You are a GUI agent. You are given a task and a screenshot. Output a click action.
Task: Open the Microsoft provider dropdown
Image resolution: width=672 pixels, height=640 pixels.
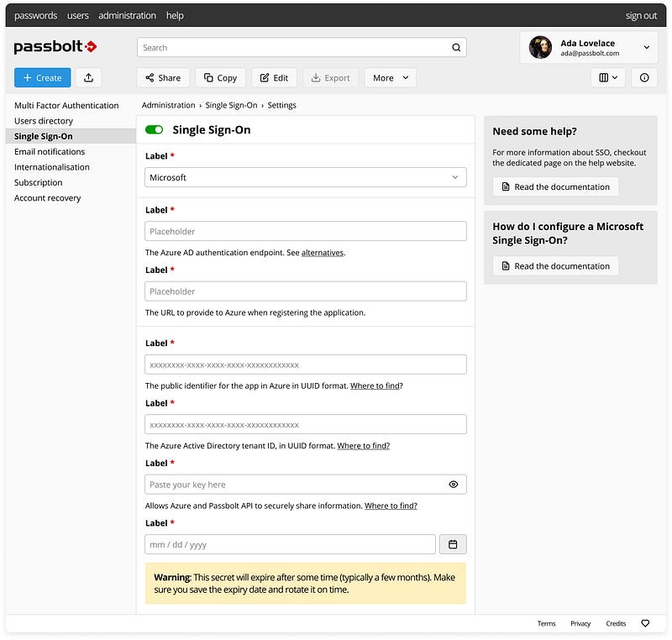(x=305, y=177)
